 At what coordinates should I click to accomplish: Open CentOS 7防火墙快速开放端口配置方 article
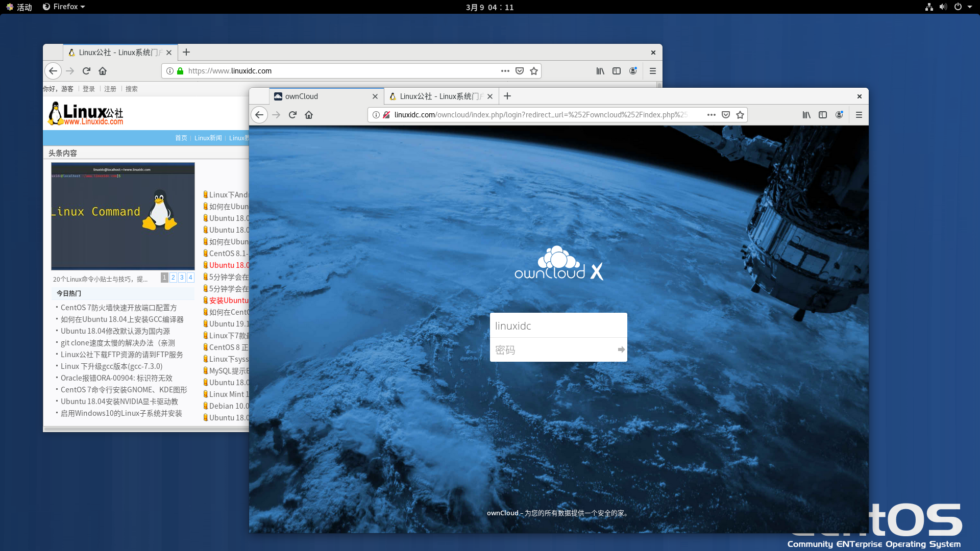(119, 308)
